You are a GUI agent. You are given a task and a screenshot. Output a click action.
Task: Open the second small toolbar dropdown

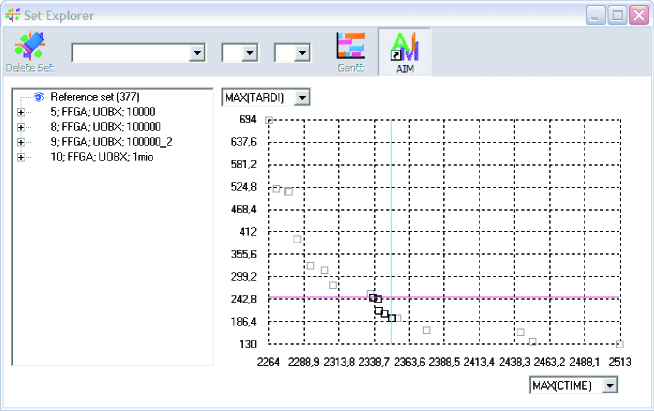(249, 53)
